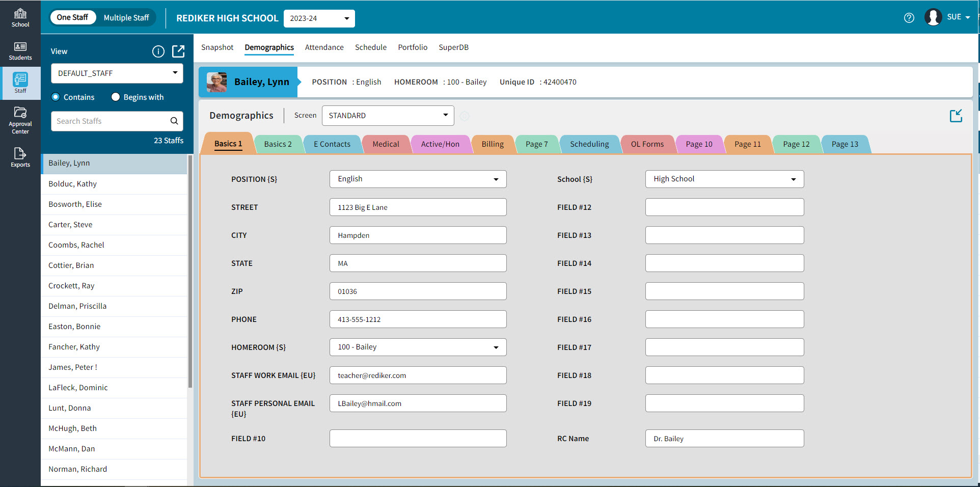Select Bolduc, Kathy in the staff list

pyautogui.click(x=114, y=184)
